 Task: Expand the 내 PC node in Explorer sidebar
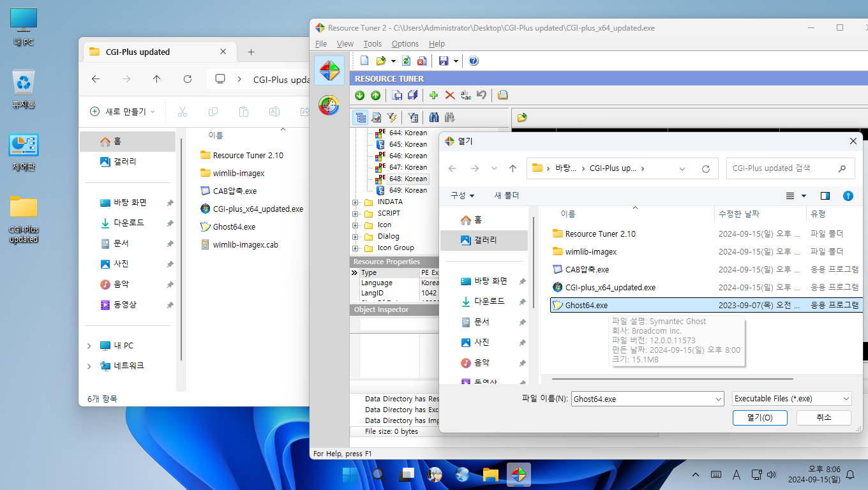(x=89, y=345)
